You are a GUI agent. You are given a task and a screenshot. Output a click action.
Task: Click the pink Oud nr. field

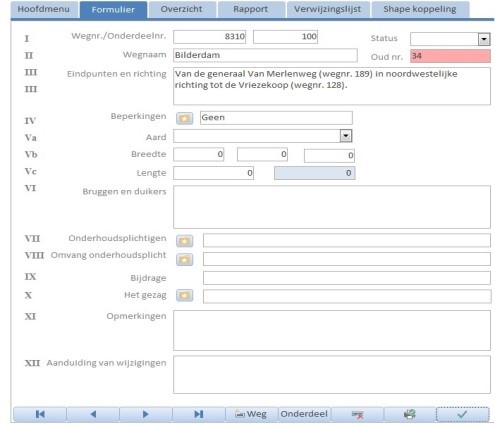coord(450,56)
